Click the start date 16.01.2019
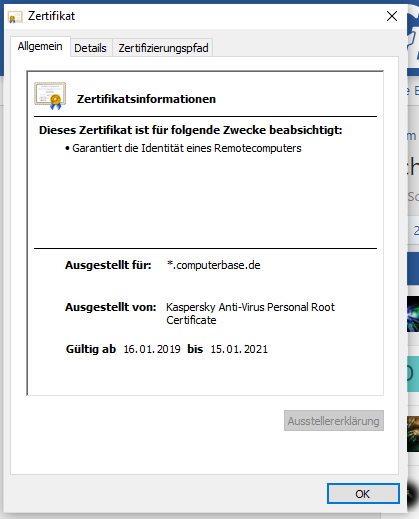Viewport: 419px width, 519px height. tap(152, 349)
